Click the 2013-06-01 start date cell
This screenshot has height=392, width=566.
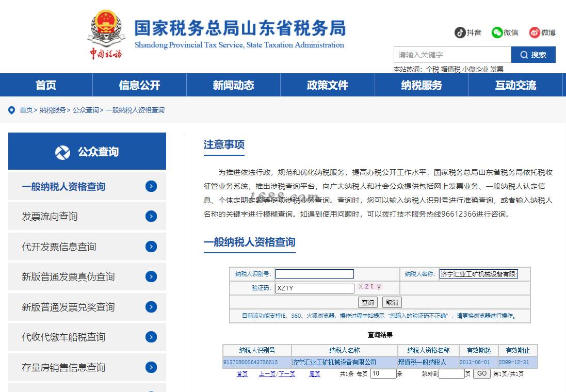coord(479,362)
